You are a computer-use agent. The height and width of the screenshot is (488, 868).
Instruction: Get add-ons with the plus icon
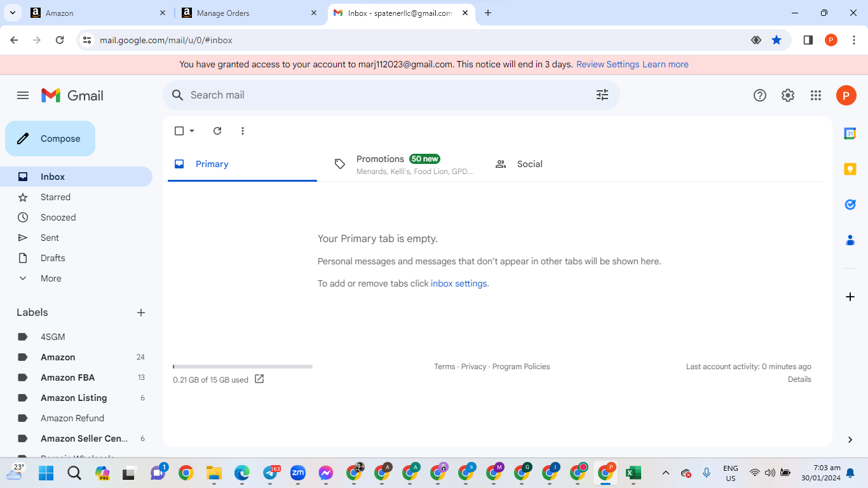pyautogui.click(x=850, y=297)
